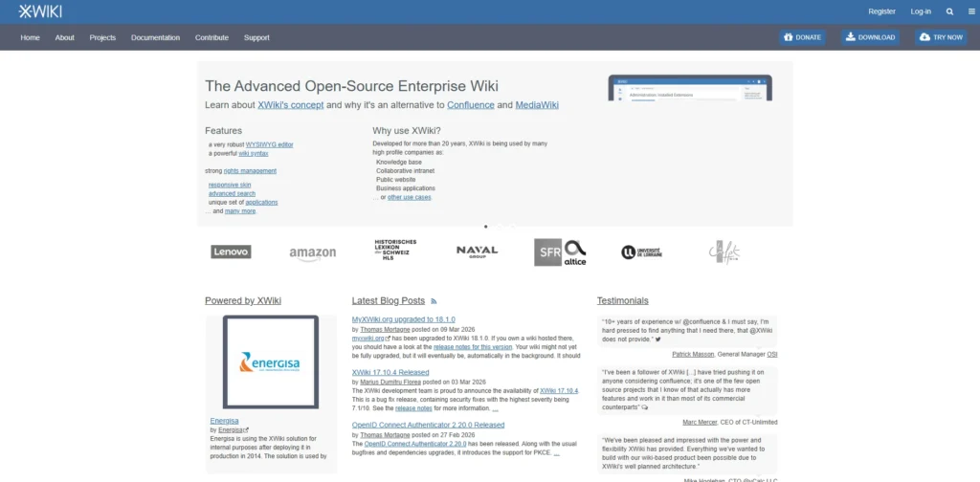Open the Marc Mercer link
Viewport: 980px width, 482px height.
point(700,422)
